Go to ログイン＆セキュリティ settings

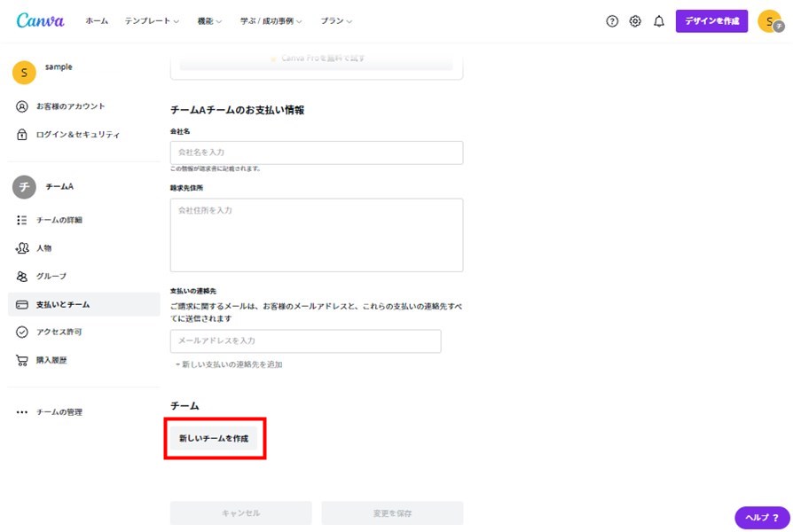tap(77, 135)
